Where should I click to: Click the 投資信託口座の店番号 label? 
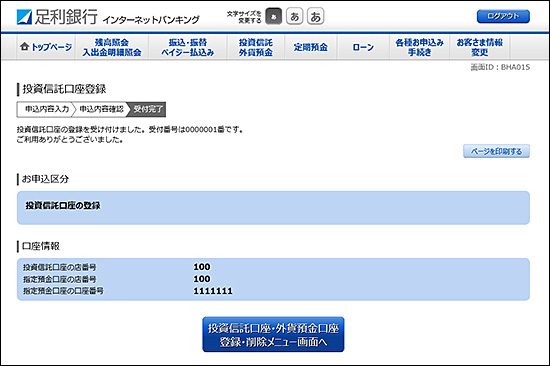59,267
